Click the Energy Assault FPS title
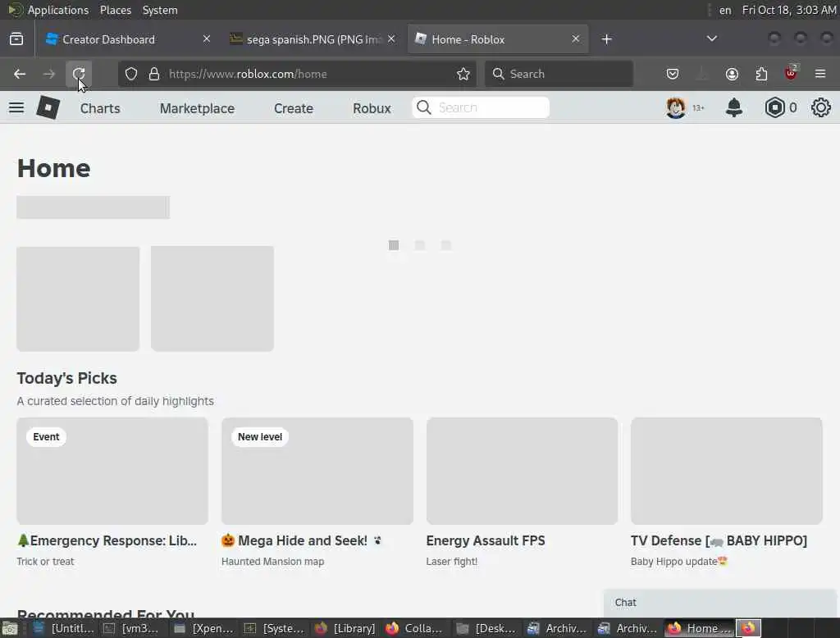The height and width of the screenshot is (638, 840). 486,541
